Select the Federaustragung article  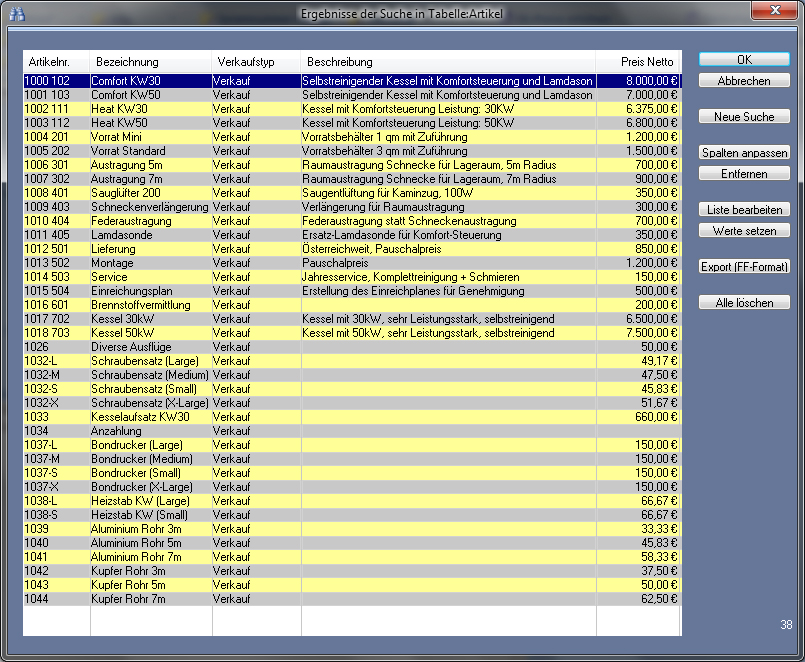pos(352,221)
